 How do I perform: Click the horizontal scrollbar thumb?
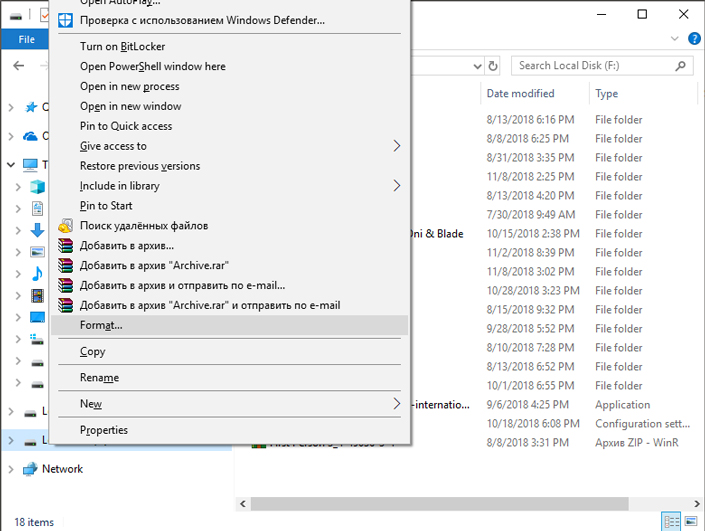pyautogui.click(x=439, y=504)
